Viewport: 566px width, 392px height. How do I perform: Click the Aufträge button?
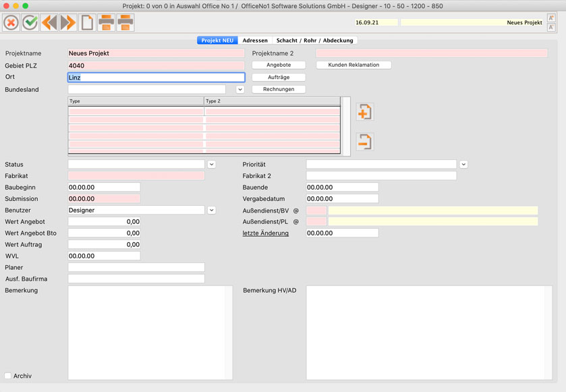coord(279,77)
